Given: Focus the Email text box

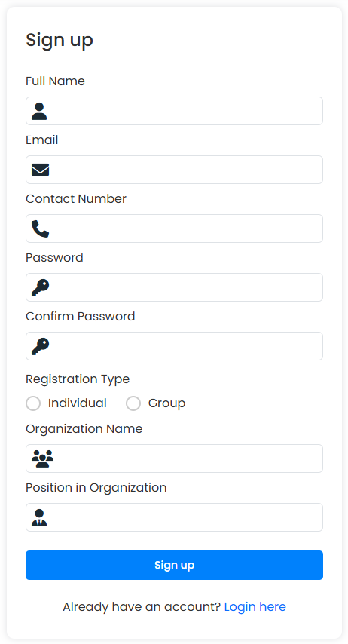Looking at the screenshot, I should pos(175,170).
